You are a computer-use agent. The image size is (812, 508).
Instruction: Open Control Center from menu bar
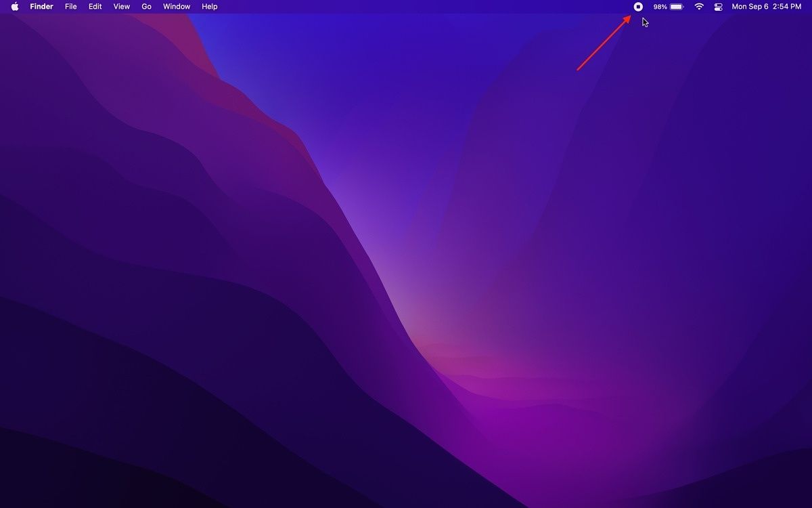pyautogui.click(x=719, y=7)
